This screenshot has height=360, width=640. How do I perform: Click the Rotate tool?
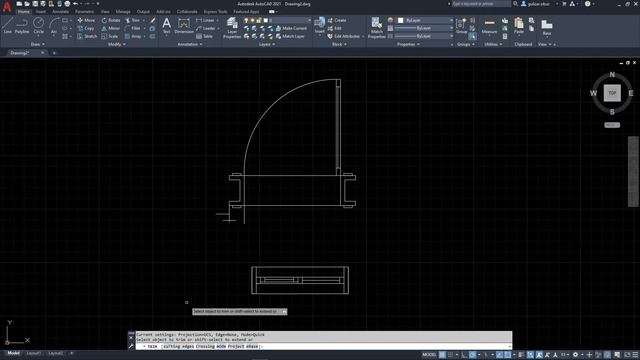[x=111, y=20]
